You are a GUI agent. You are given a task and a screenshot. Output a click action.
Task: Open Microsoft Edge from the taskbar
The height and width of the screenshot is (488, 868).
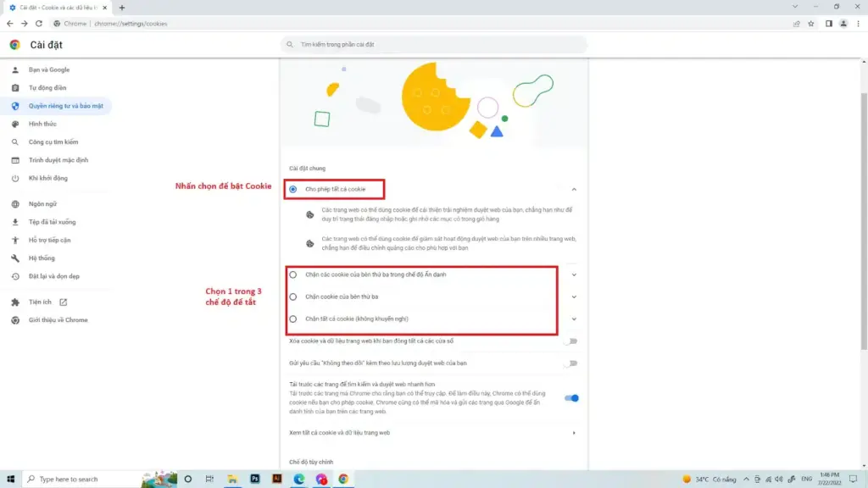click(299, 480)
